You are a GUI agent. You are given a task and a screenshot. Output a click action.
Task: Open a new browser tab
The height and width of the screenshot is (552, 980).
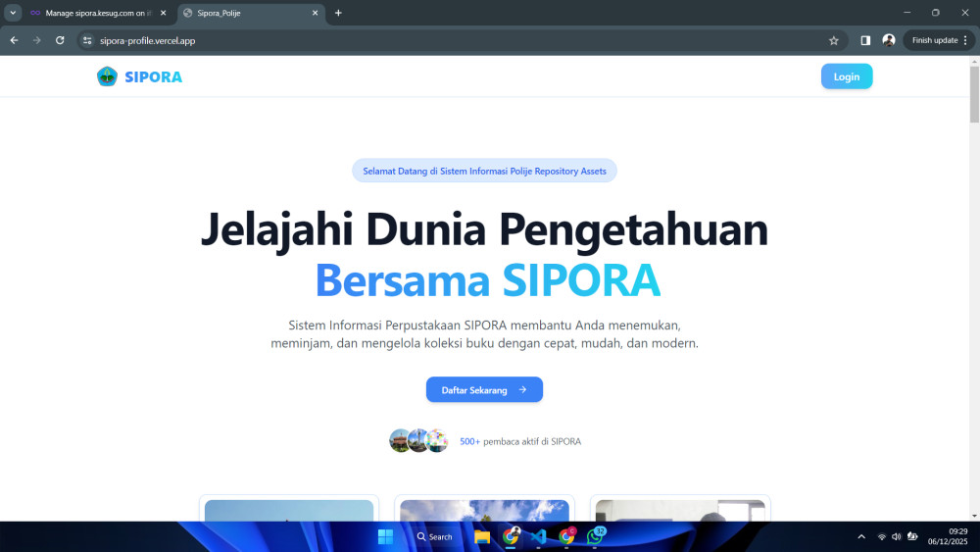tap(338, 13)
